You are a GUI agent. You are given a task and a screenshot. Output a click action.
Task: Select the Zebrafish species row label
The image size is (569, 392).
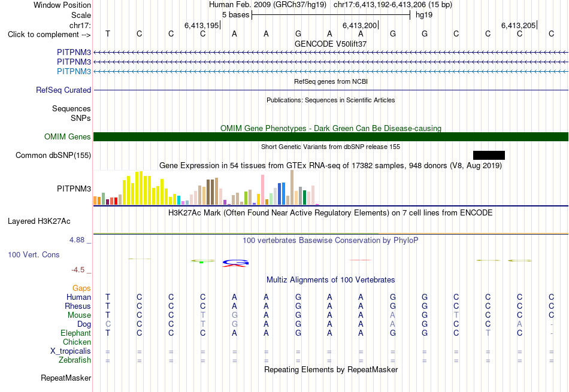[x=75, y=360]
